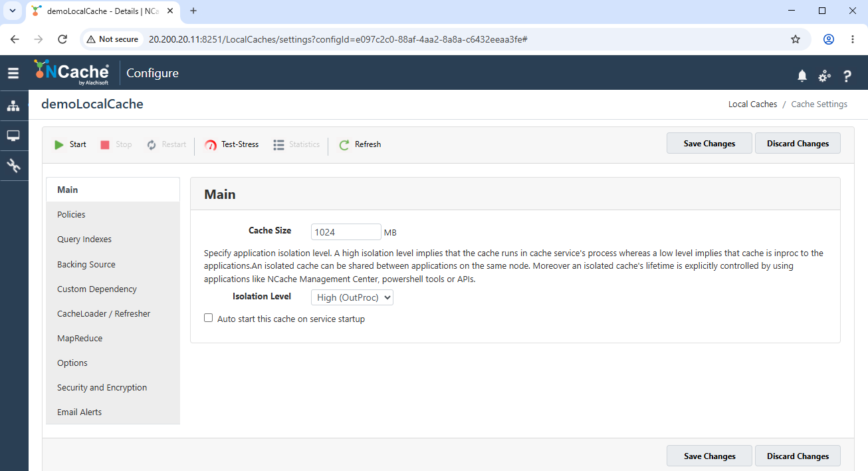The height and width of the screenshot is (471, 868).
Task: Bookmark this page with the star
Action: click(796, 39)
